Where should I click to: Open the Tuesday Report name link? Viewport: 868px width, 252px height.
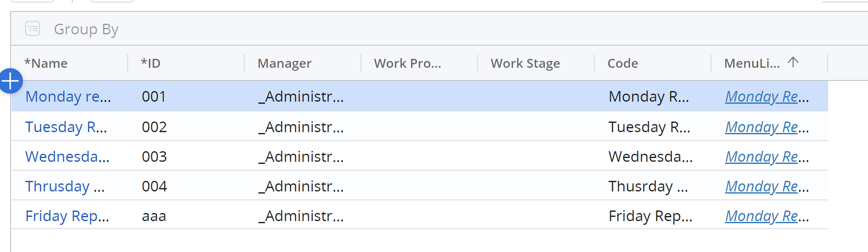point(66,127)
